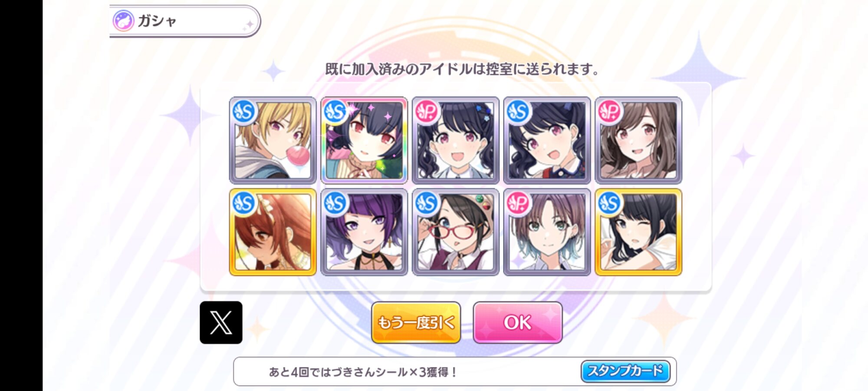Click S badge on glasses idol card
This screenshot has height=391, width=868.
pyautogui.click(x=427, y=203)
